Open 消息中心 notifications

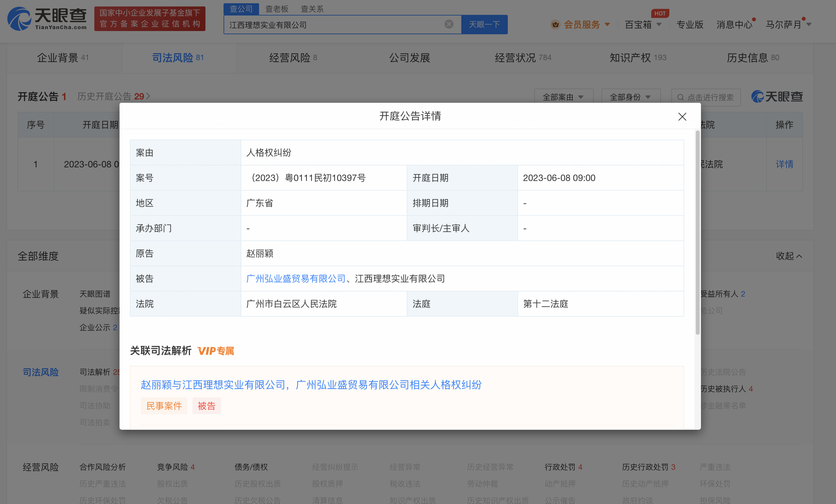tap(734, 25)
